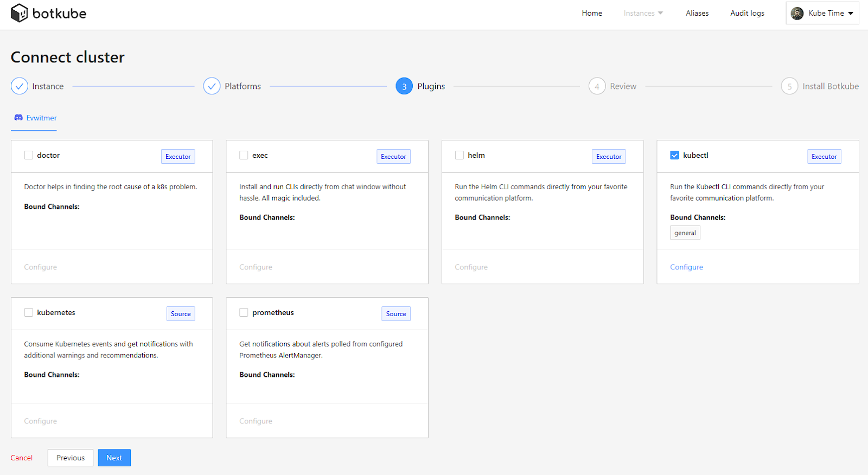The image size is (868, 475).
Task: Click the Review step label
Action: pyautogui.click(x=623, y=86)
